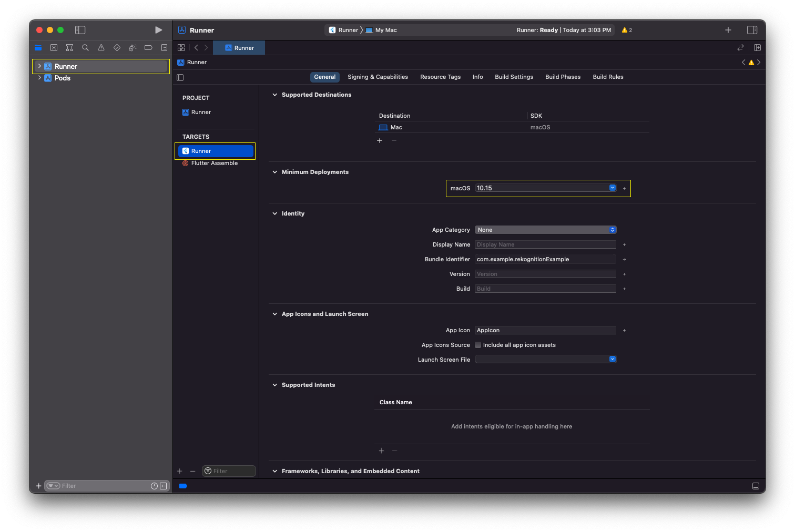Expand the Runner project in navigator
This screenshot has width=795, height=532.
point(39,66)
